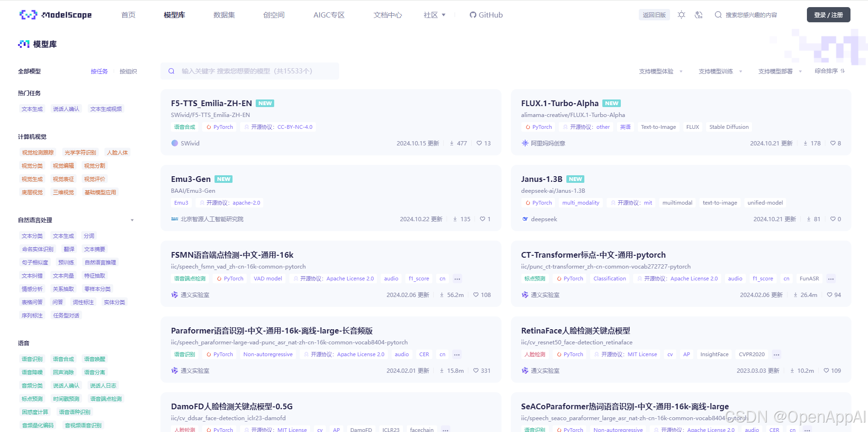Click the 阿里妈妈创意 organization icon

[x=525, y=143]
